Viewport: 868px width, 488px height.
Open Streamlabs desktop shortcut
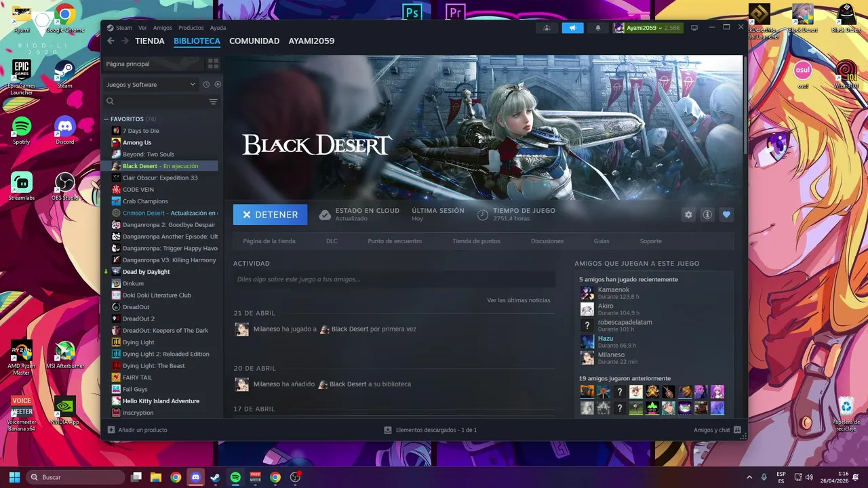(x=22, y=186)
